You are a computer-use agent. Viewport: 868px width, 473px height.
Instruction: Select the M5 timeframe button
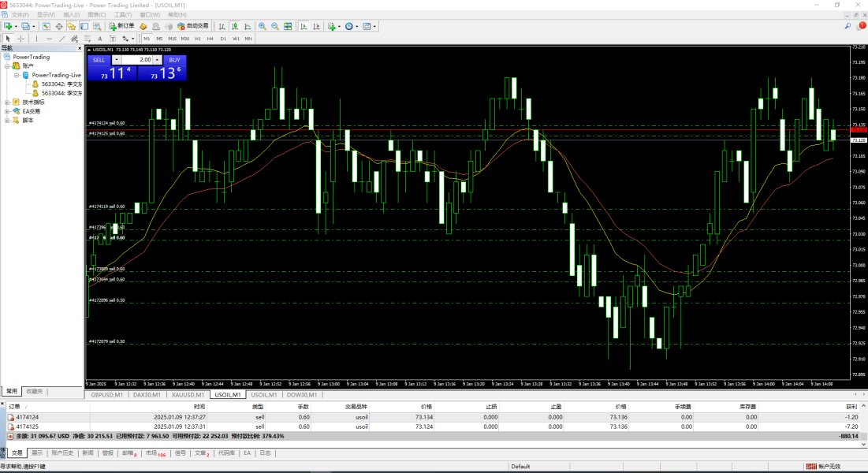tap(159, 38)
